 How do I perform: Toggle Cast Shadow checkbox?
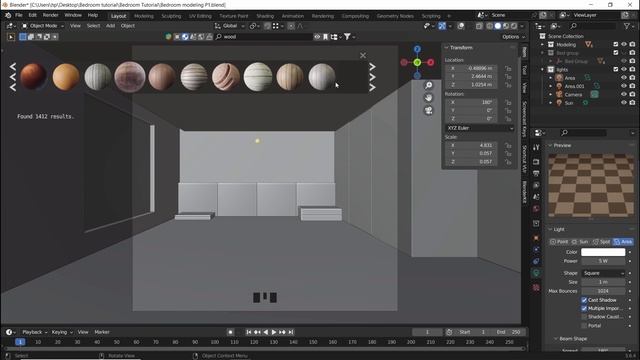[x=584, y=300]
